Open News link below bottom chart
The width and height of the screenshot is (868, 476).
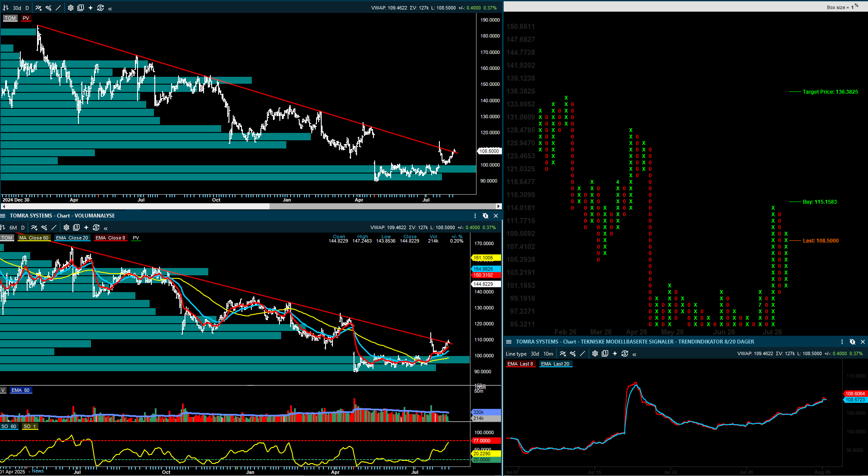pyautogui.click(x=38, y=471)
